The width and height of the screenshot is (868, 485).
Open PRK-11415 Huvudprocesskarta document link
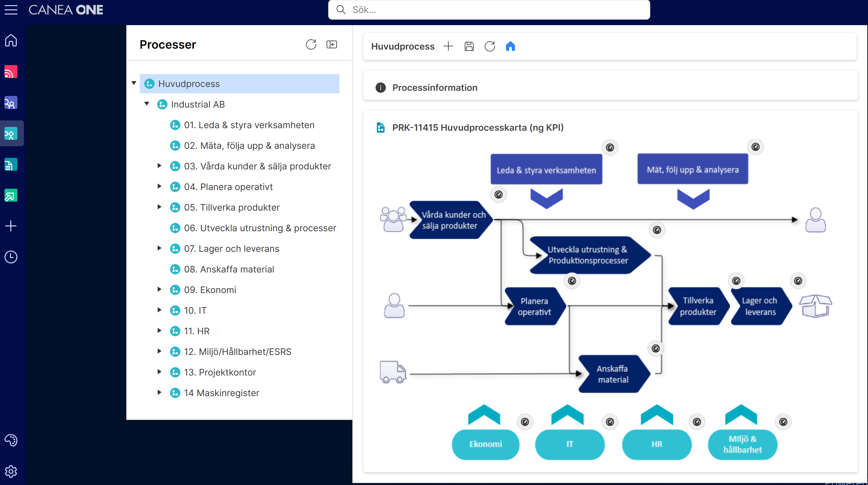click(478, 128)
